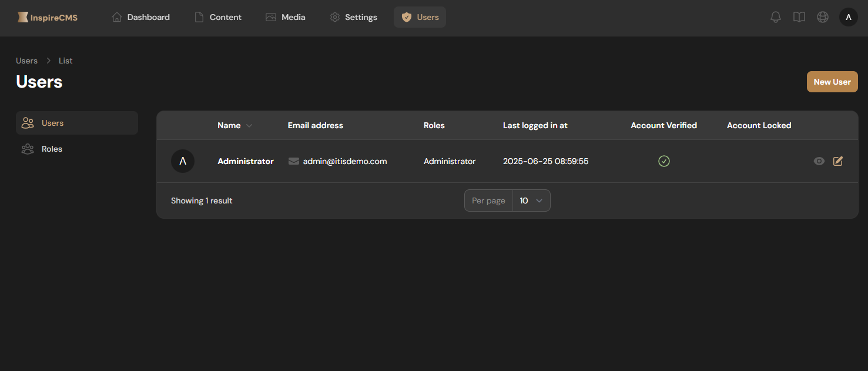The height and width of the screenshot is (371, 868).
Task: Open documentation book icon
Action: point(799,17)
